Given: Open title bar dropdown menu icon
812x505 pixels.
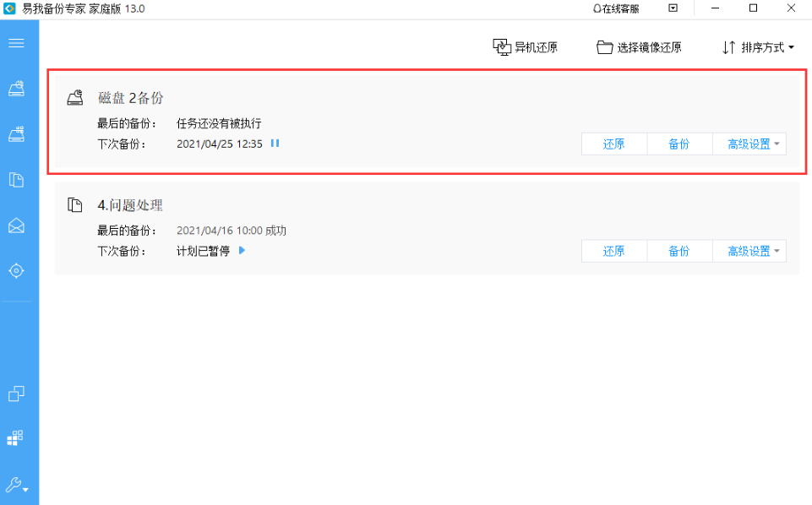Looking at the screenshot, I should (673, 8).
